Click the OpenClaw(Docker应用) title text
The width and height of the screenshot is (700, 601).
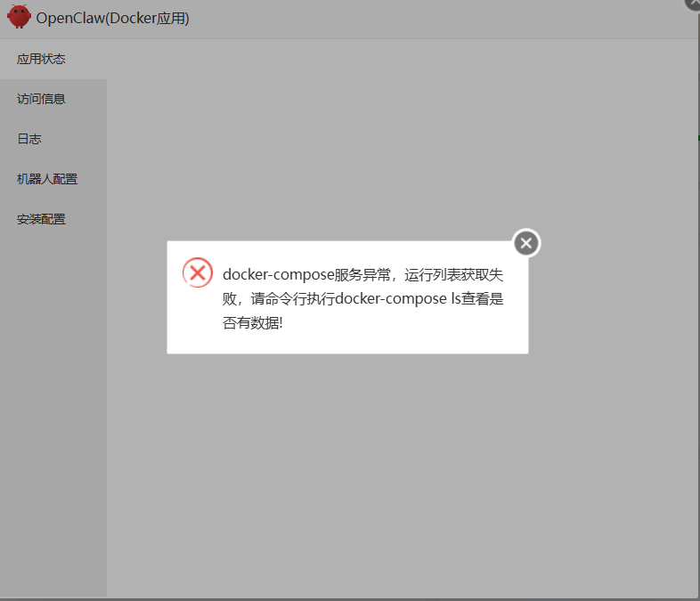tap(112, 19)
